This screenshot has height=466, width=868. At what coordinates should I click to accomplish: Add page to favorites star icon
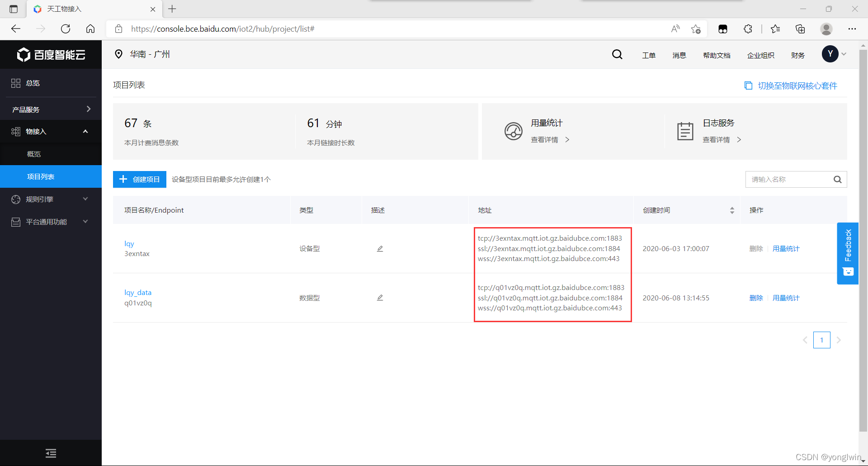coord(696,29)
